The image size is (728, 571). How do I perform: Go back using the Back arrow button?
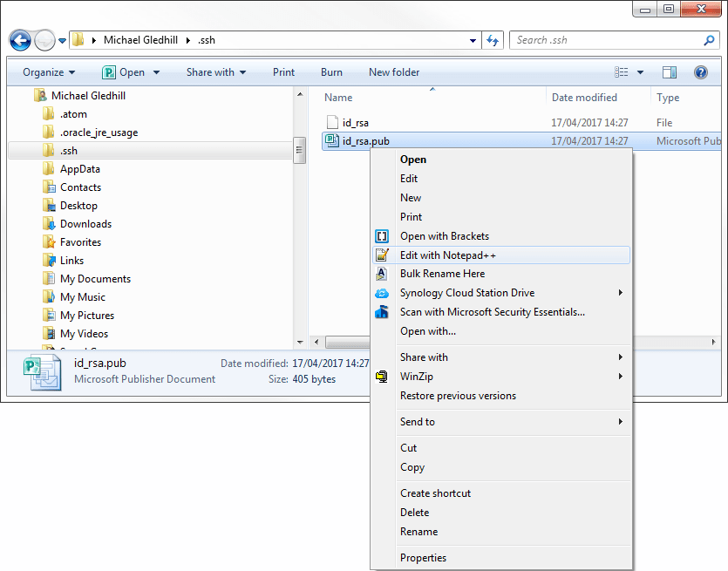[x=20, y=40]
